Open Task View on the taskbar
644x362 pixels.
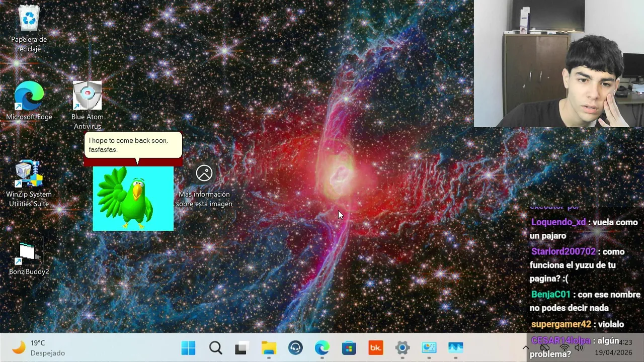coord(242,348)
